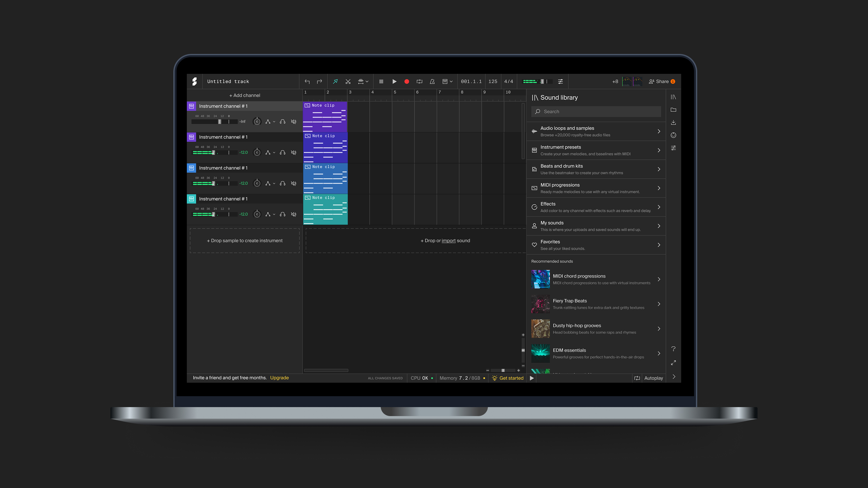This screenshot has height=488, width=868.
Task: Click the MIDI connector icon in the right sidebar
Action: [673, 135]
